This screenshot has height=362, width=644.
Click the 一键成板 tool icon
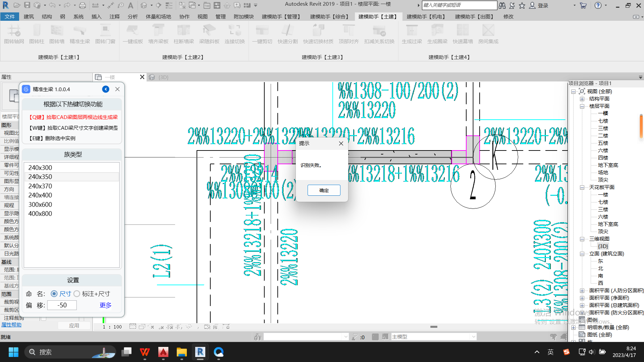132,31
